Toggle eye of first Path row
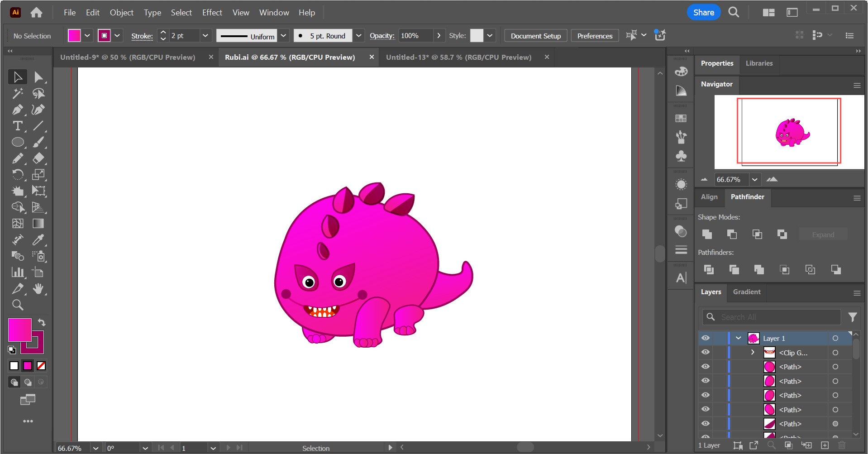The width and height of the screenshot is (868, 454). 706,367
